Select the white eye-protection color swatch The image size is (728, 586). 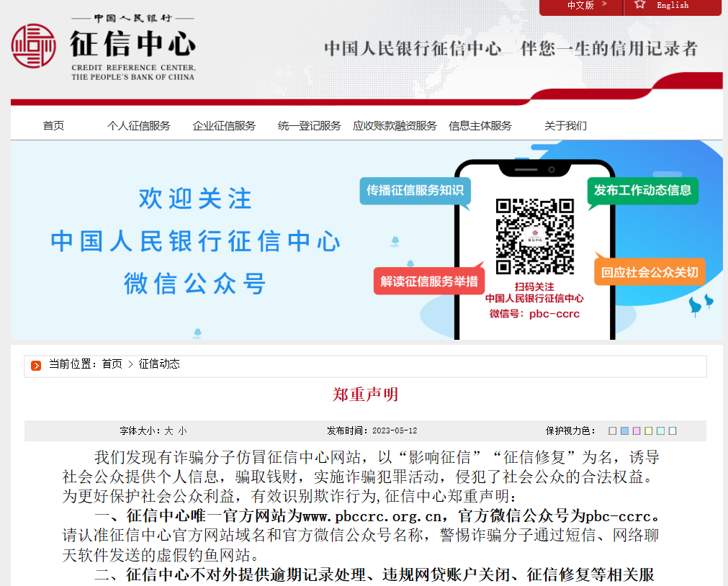(x=673, y=431)
